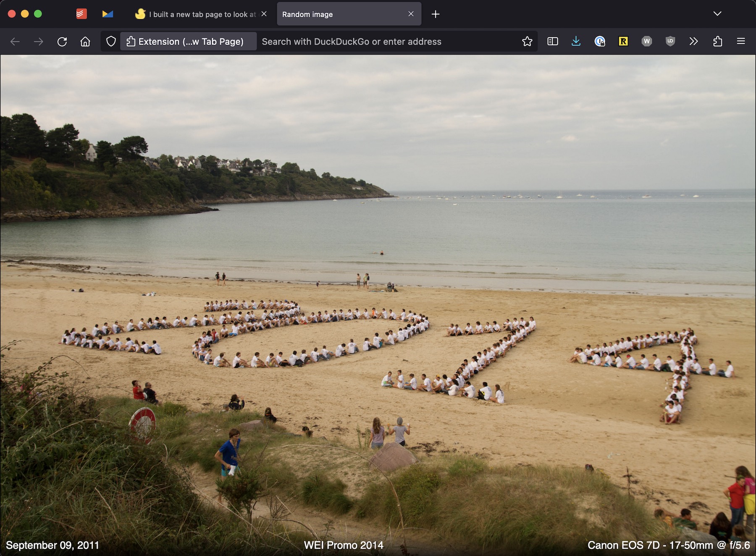This screenshot has height=556, width=756.
Task: Bookmark this page with the star
Action: 527,42
